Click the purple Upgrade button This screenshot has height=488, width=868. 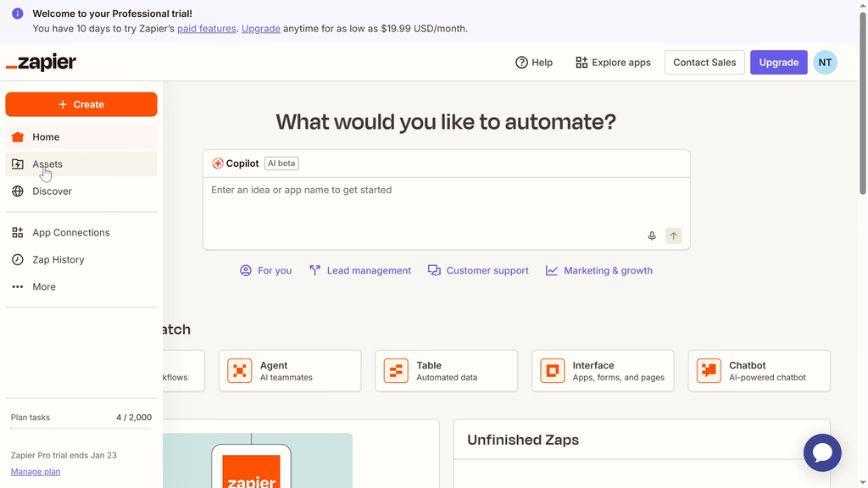click(778, 63)
